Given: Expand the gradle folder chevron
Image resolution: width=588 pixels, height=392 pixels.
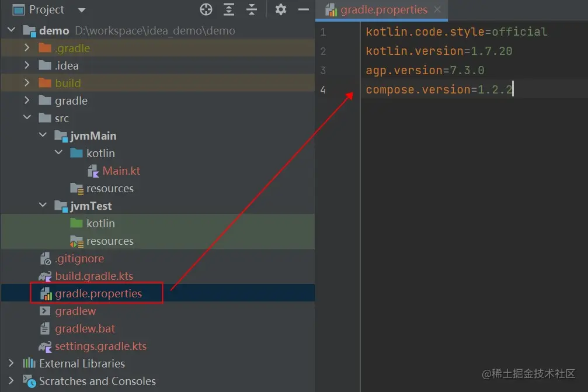Looking at the screenshot, I should [x=27, y=100].
